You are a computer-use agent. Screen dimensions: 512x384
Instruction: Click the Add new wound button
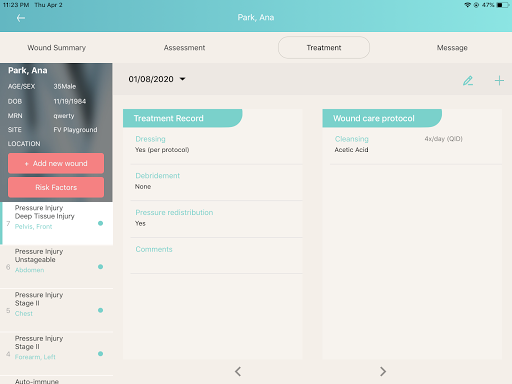56,163
